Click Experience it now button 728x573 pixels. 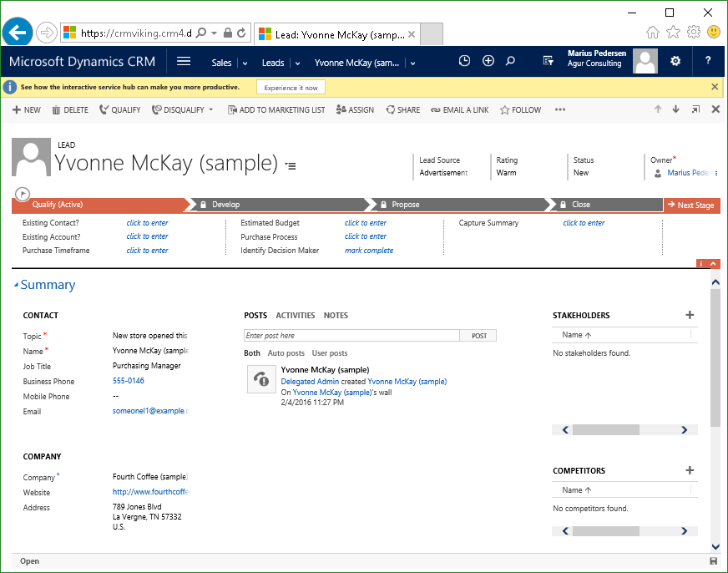tap(291, 88)
